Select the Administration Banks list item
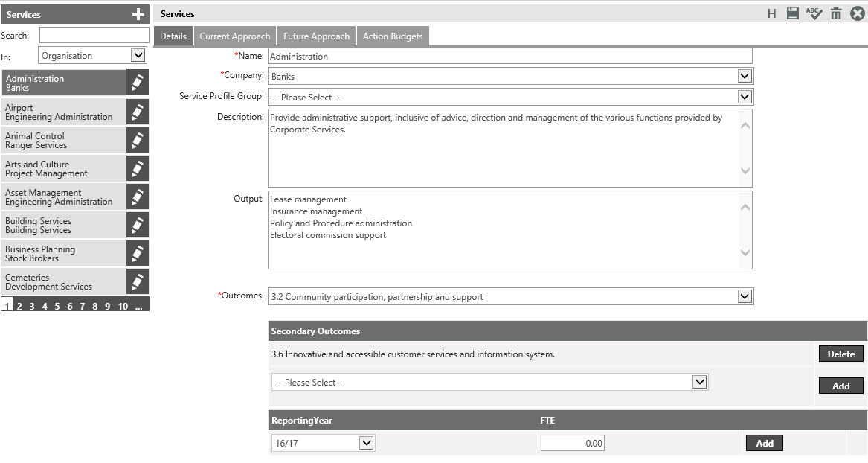Image resolution: width=868 pixels, height=463 pixels. [64, 83]
